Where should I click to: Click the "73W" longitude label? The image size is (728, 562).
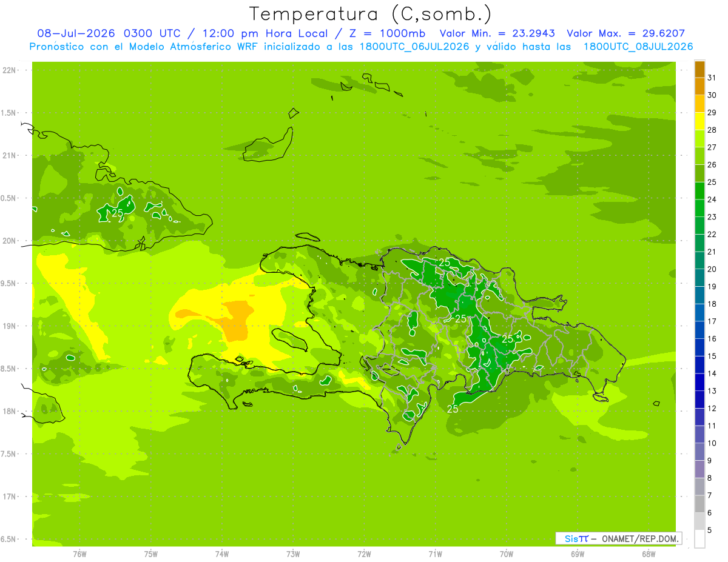(293, 554)
